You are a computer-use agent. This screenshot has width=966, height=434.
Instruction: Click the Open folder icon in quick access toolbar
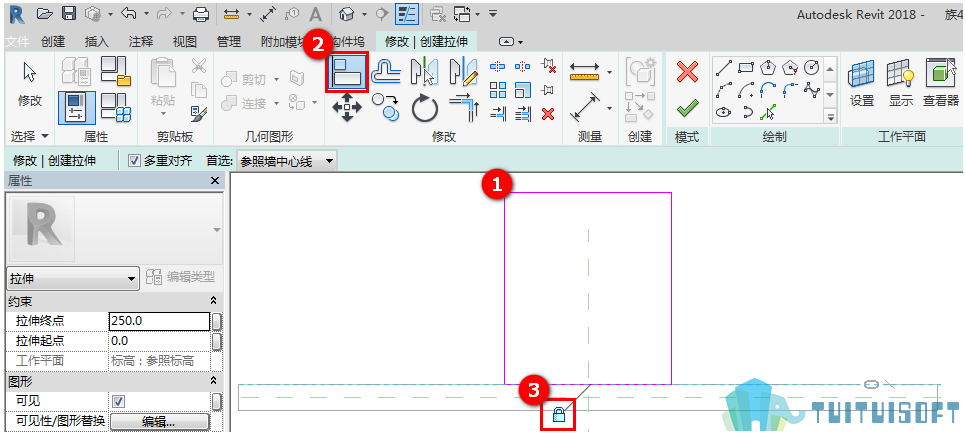pyautogui.click(x=44, y=14)
